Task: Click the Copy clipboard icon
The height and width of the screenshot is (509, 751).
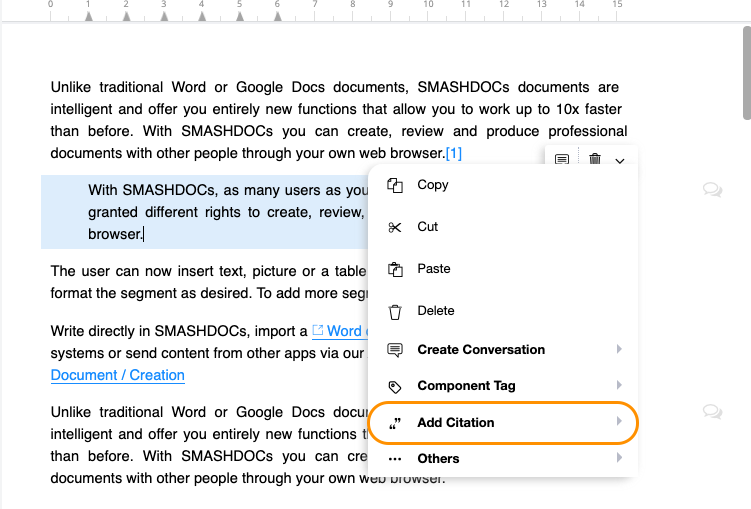Action: 395,185
